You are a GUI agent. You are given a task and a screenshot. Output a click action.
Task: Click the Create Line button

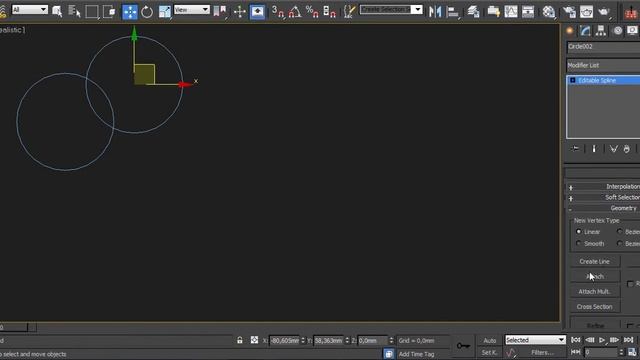[x=594, y=261]
